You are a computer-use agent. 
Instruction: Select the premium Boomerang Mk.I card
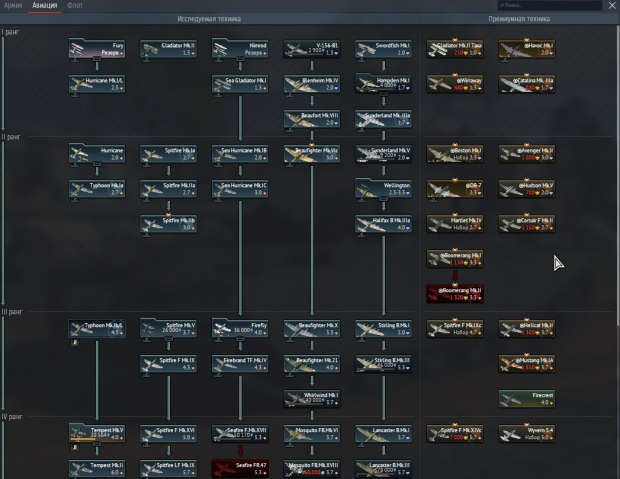455,259
